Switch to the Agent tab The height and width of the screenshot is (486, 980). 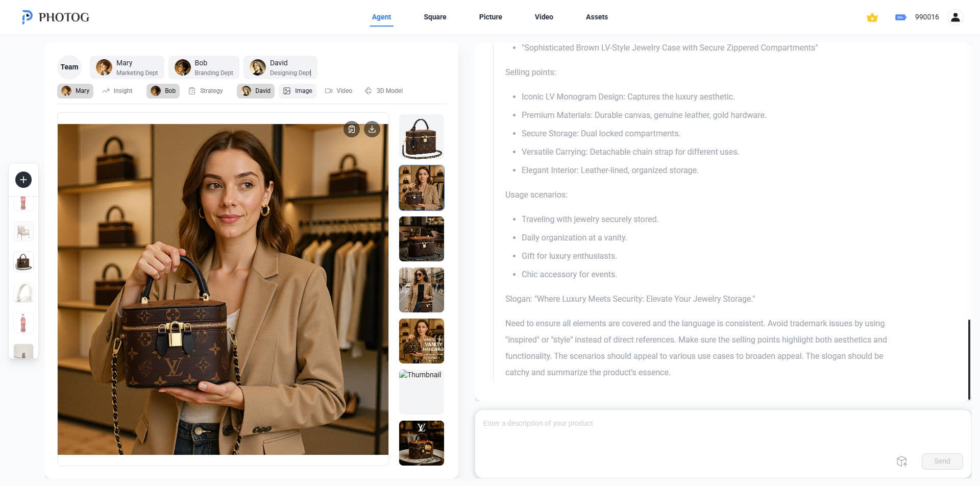click(x=381, y=17)
